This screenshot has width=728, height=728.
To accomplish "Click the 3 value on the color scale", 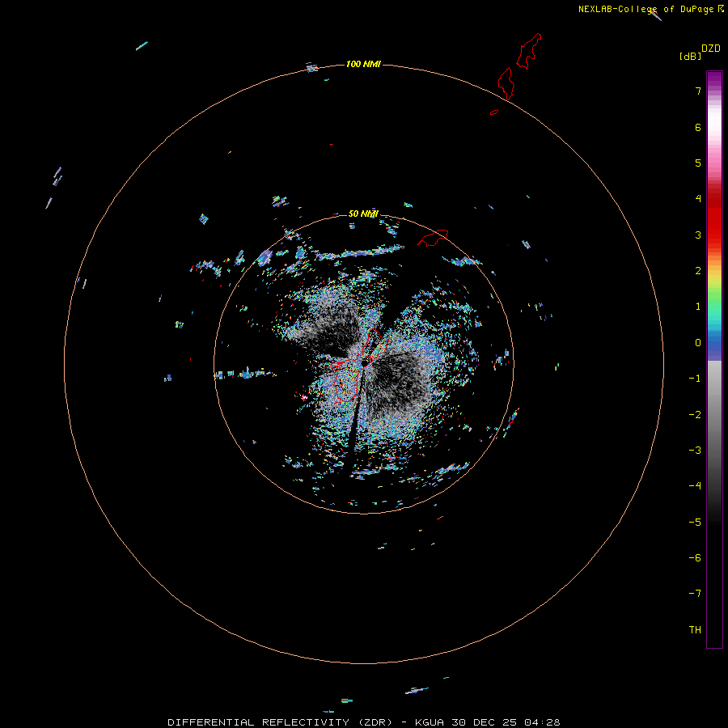I will point(698,235).
